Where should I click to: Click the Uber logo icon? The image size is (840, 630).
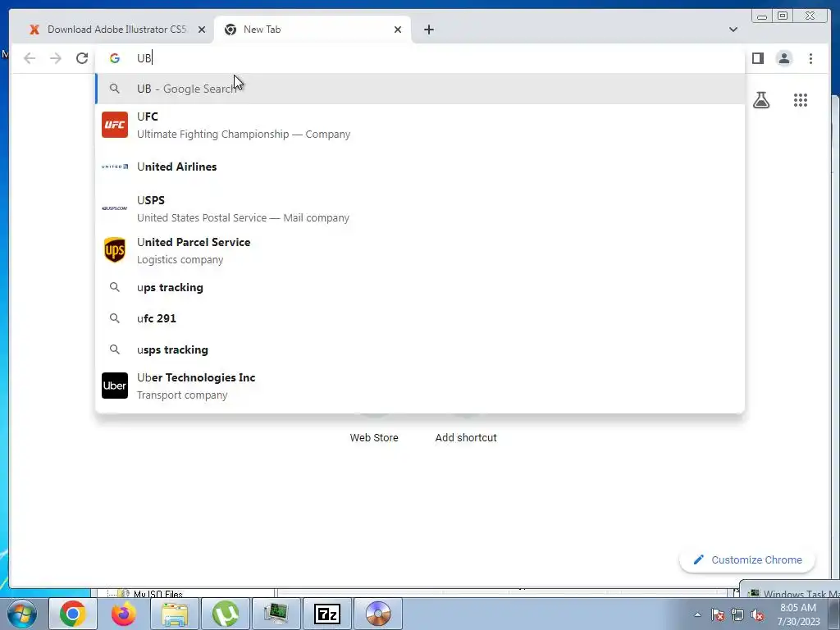pyautogui.click(x=115, y=386)
